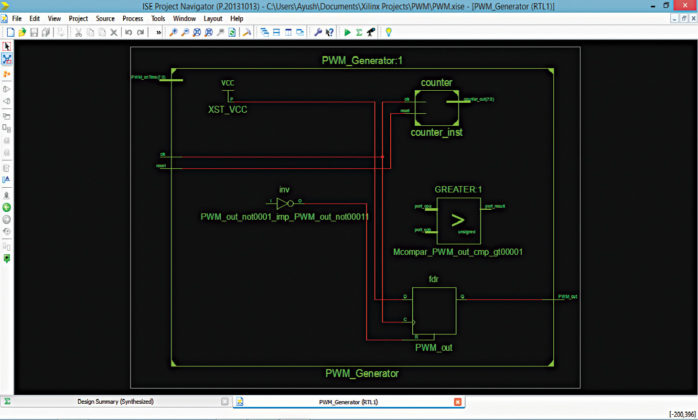Viewport: 698px width, 420px height.
Task: Click the fdr PWM_out flip-flop block
Action: [434, 311]
